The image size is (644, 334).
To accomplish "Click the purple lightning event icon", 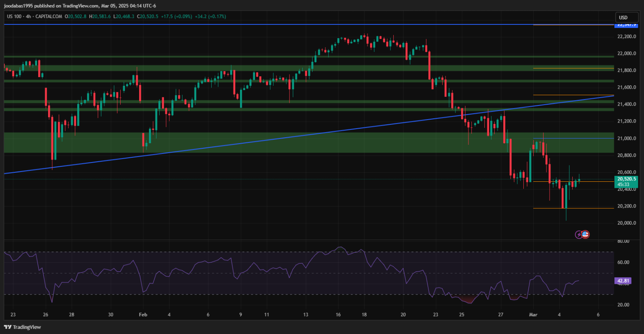I will tap(579, 234).
